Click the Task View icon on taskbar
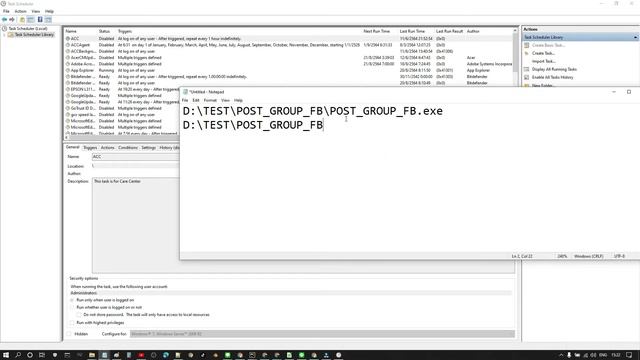The height and width of the screenshot is (360, 640). tap(42, 355)
